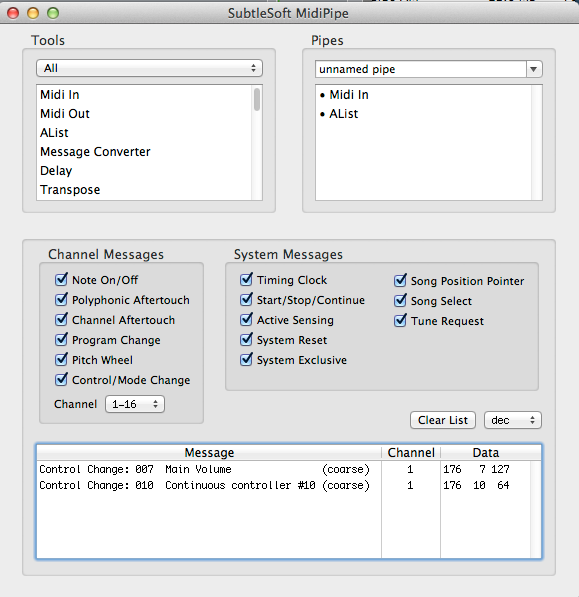Select the Transpose tool
This screenshot has height=597, width=579.
coord(145,190)
